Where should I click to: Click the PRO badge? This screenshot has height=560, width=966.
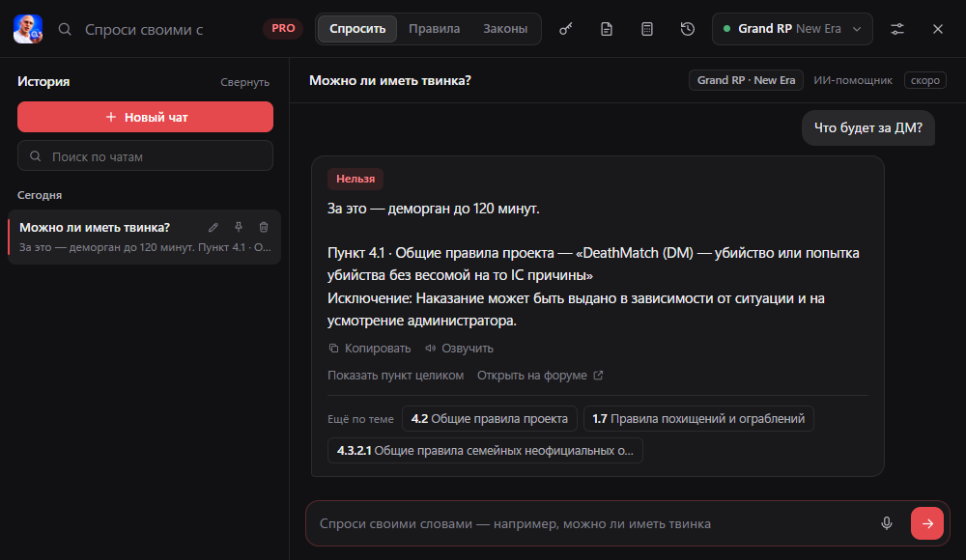coord(283,28)
